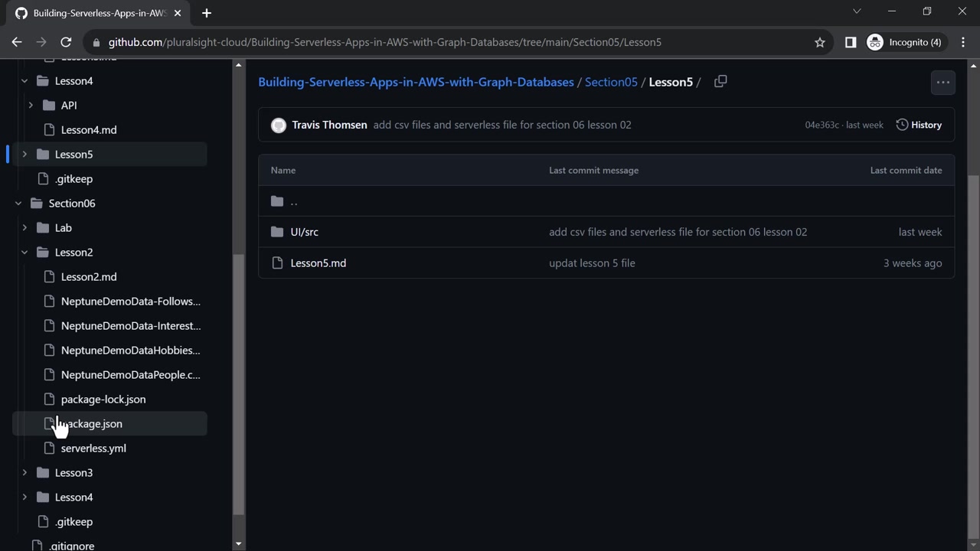Collapse the Lesson2 folder
Screen dimensions: 980x551
coord(24,253)
